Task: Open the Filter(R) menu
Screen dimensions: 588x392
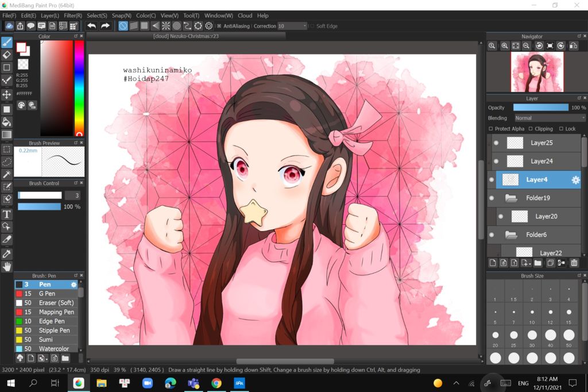Action: click(x=73, y=16)
